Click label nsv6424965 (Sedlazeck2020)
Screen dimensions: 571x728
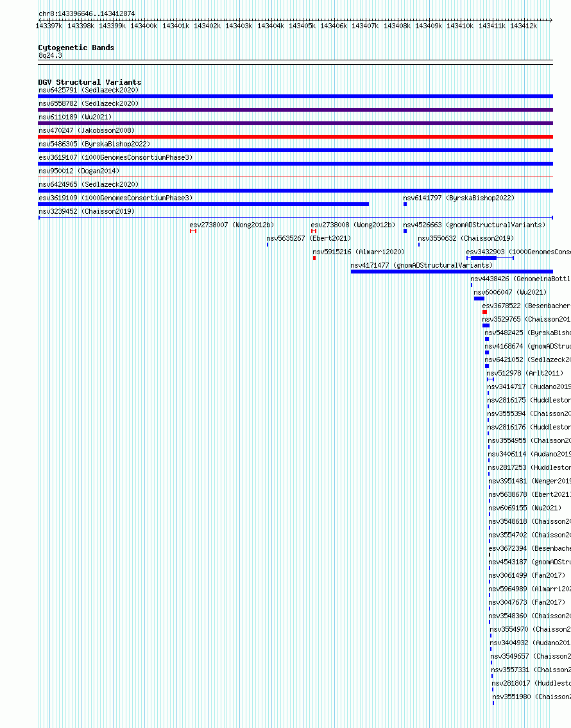coord(89,184)
